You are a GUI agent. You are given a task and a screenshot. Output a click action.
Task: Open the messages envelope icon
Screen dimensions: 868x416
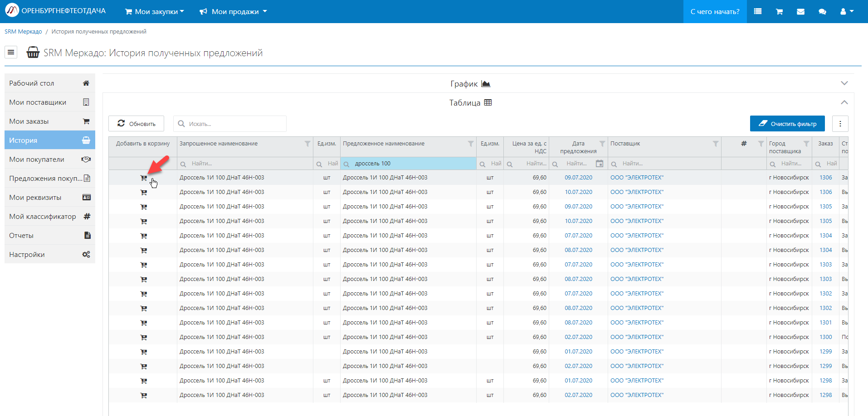(800, 12)
